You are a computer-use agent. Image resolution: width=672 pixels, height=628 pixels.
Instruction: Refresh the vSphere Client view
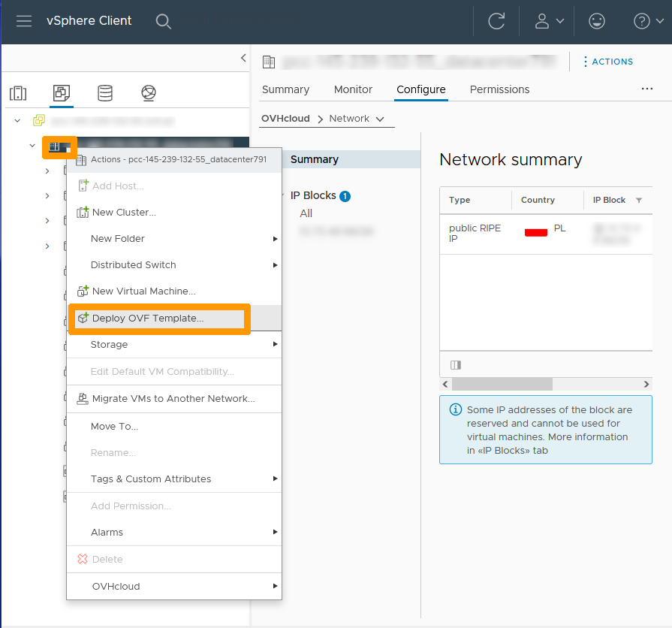click(496, 21)
